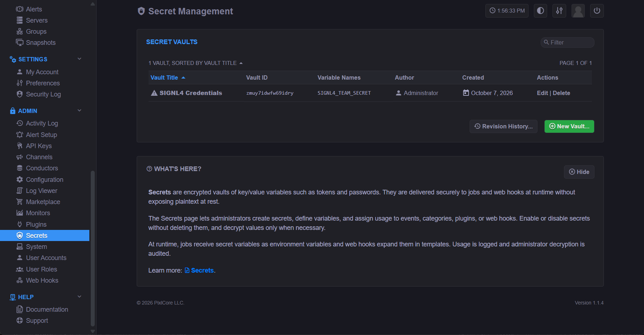The height and width of the screenshot is (335, 644).
Task: Toggle the light/dark theme icon
Action: click(x=540, y=11)
